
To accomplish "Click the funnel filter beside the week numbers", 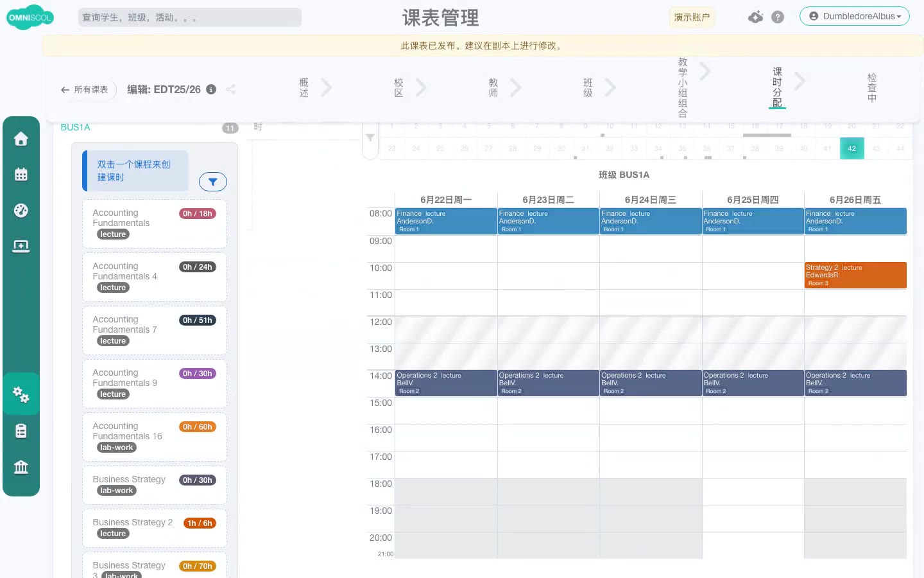I will coord(370,137).
